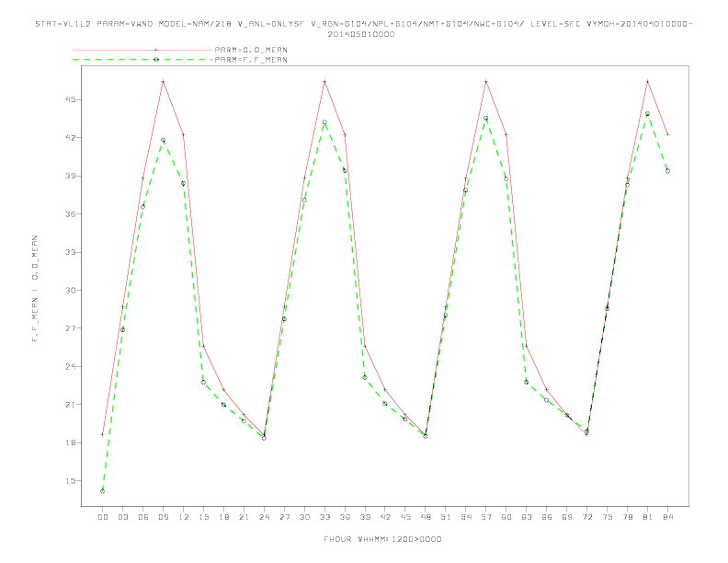Click the x-axis tick label 57
The height and width of the screenshot is (563, 728).
pyautogui.click(x=486, y=517)
